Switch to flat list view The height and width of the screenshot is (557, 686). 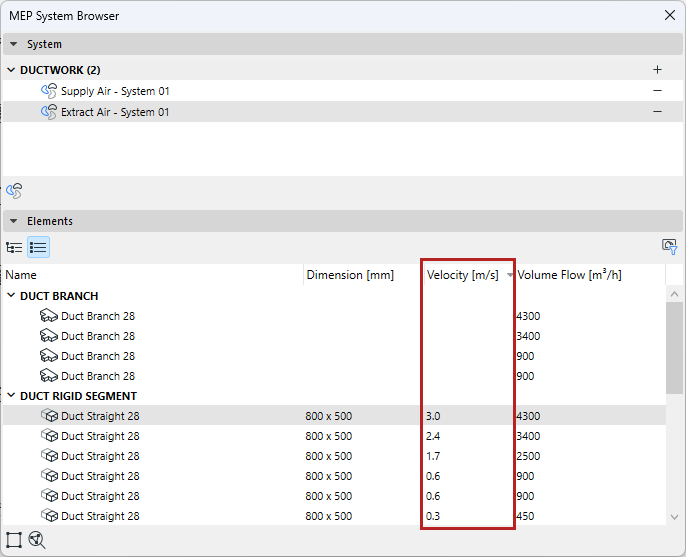click(38, 248)
